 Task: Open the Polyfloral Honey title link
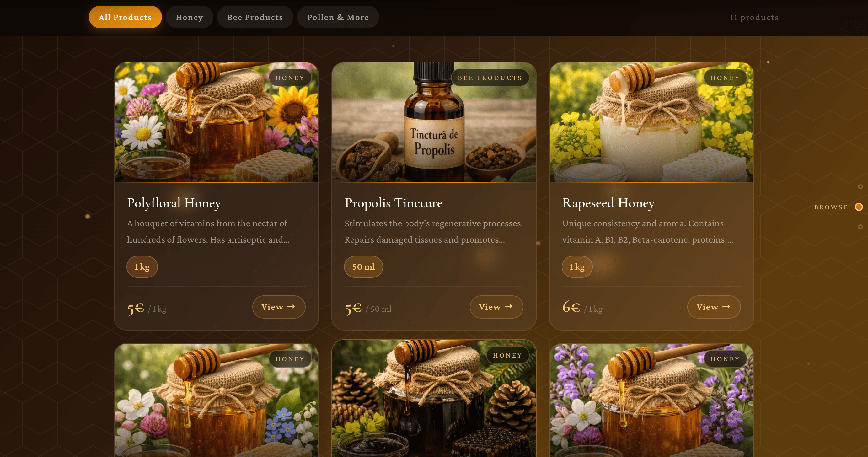coord(174,203)
